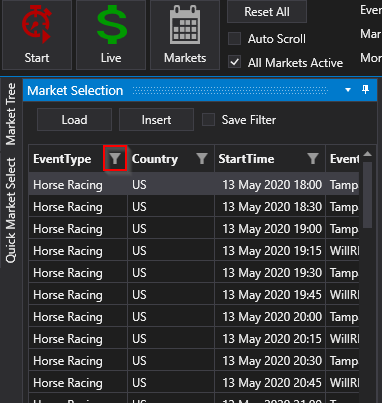Open the Country column filter funnel

tap(202, 159)
